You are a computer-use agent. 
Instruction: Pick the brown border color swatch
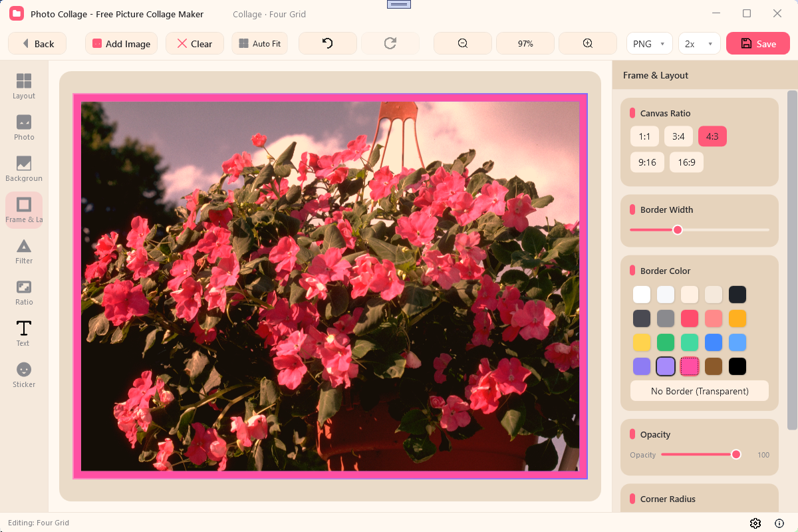click(x=714, y=366)
